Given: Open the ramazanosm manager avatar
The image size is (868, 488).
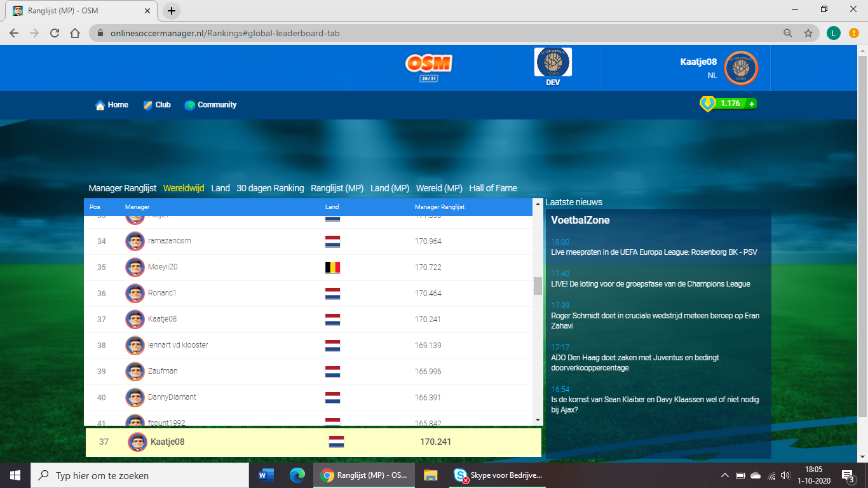Looking at the screenshot, I should click(x=135, y=241).
